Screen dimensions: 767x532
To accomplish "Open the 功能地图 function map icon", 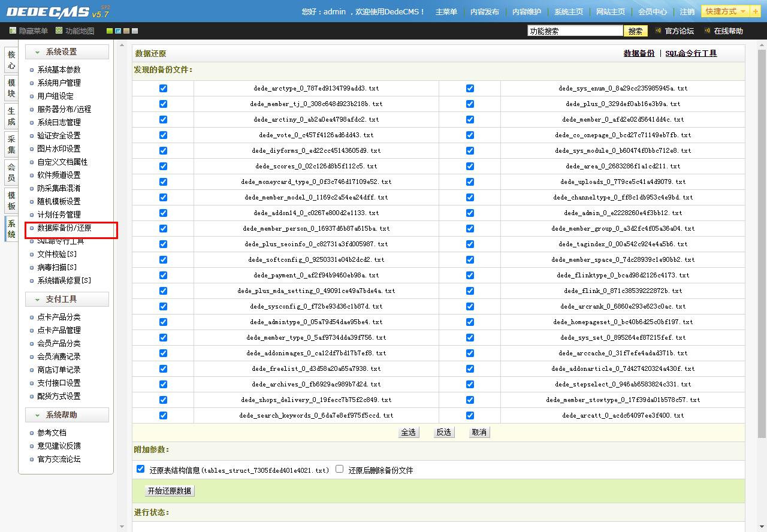I will click(x=59, y=31).
